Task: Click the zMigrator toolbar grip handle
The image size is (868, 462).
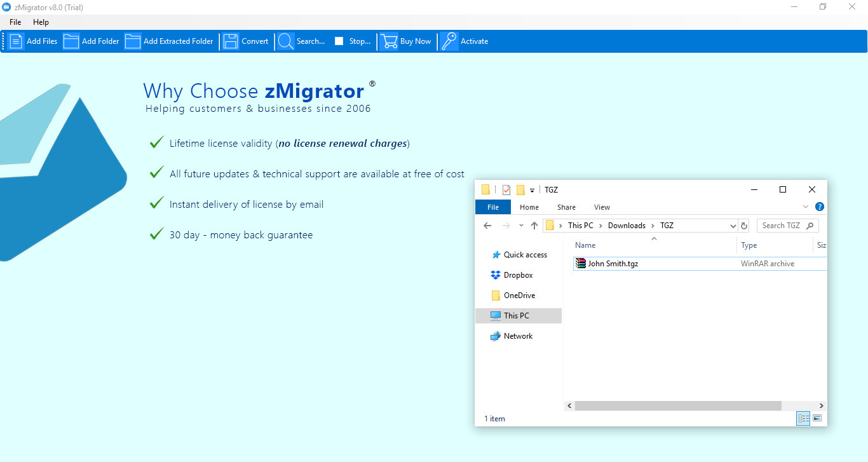Action: pyautogui.click(x=4, y=41)
